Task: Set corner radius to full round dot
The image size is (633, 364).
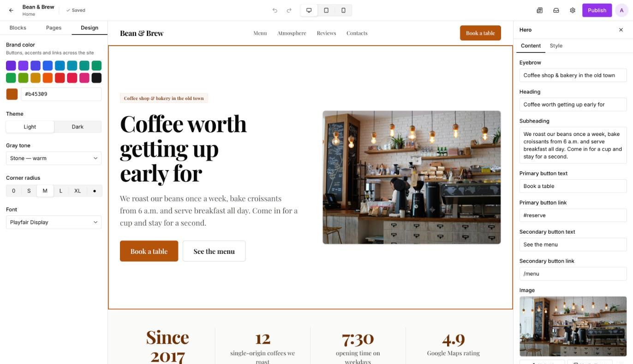Action: [95, 191]
